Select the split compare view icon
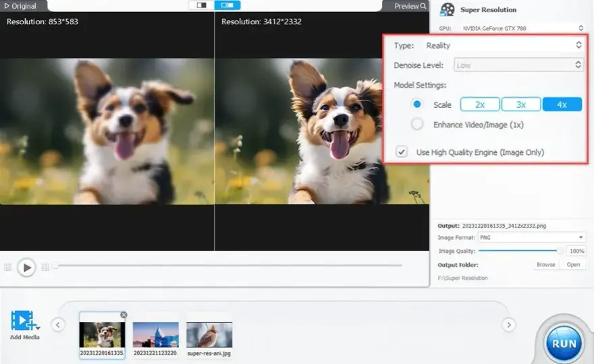The height and width of the screenshot is (364, 594). click(227, 5)
